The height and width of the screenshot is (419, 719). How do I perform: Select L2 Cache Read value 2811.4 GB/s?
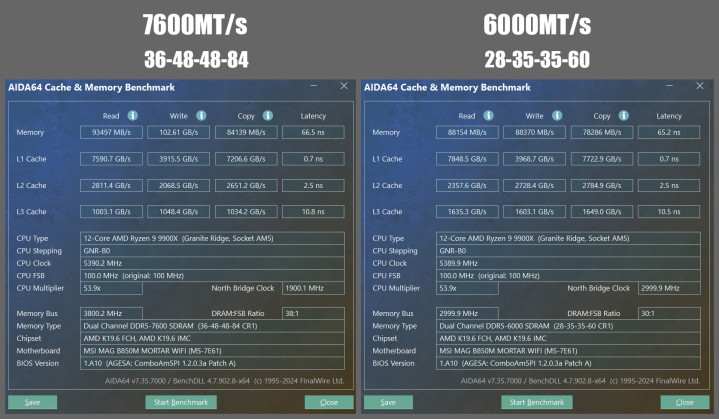point(111,185)
